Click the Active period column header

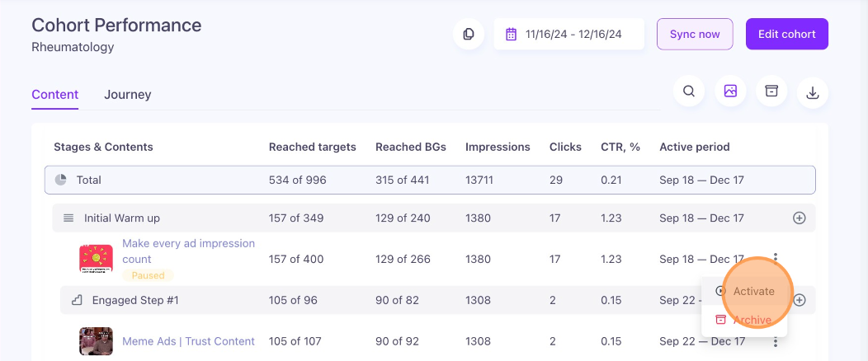[694, 147]
